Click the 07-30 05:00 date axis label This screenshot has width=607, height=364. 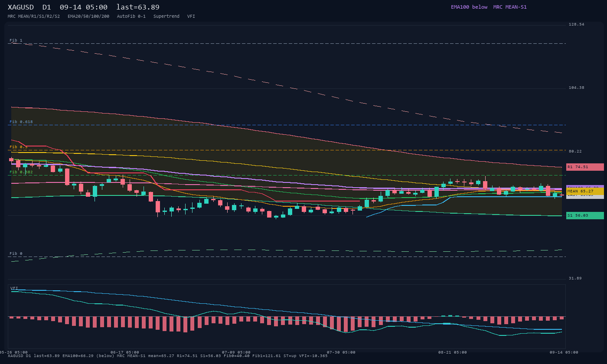pos(341,352)
